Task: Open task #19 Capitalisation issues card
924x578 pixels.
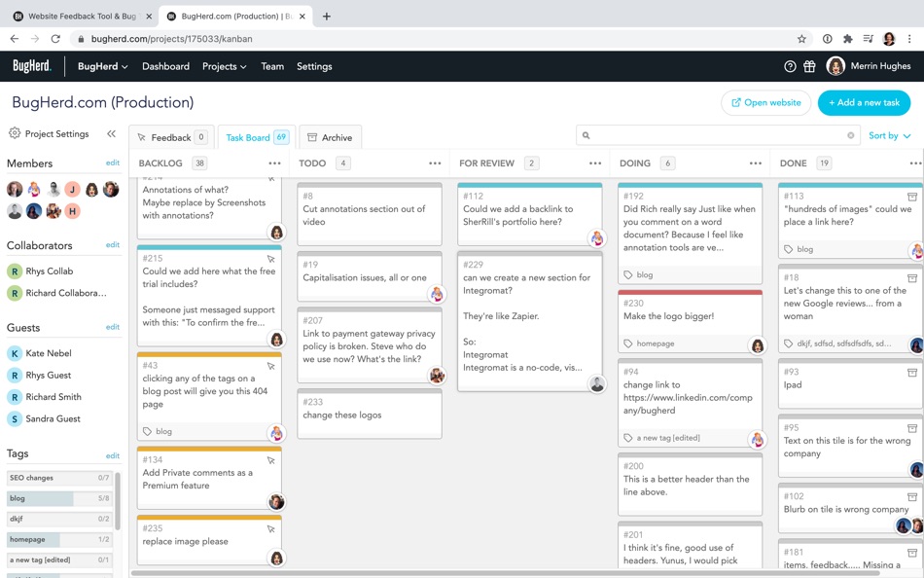Action: pos(370,276)
